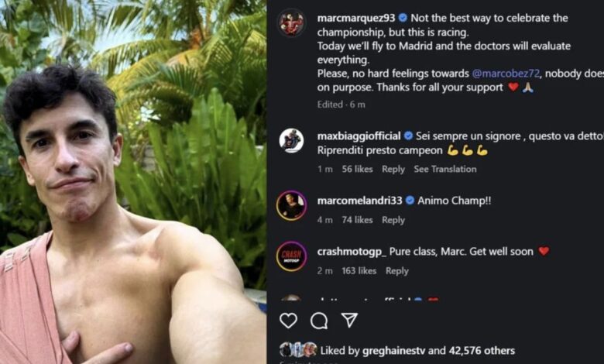
Task: Reply to maxbiaggiofficial's comment
Action: pos(393,169)
